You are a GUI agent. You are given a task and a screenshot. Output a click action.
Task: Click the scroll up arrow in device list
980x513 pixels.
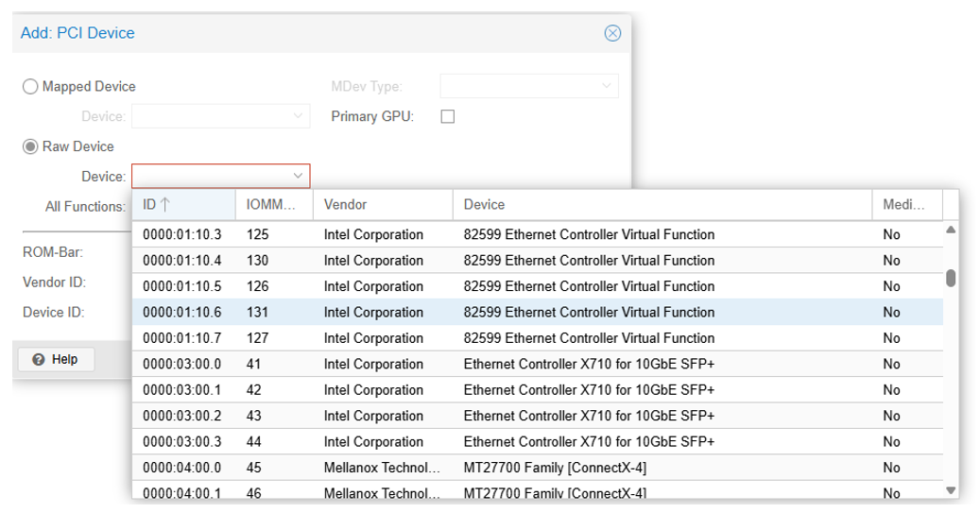coord(951,230)
